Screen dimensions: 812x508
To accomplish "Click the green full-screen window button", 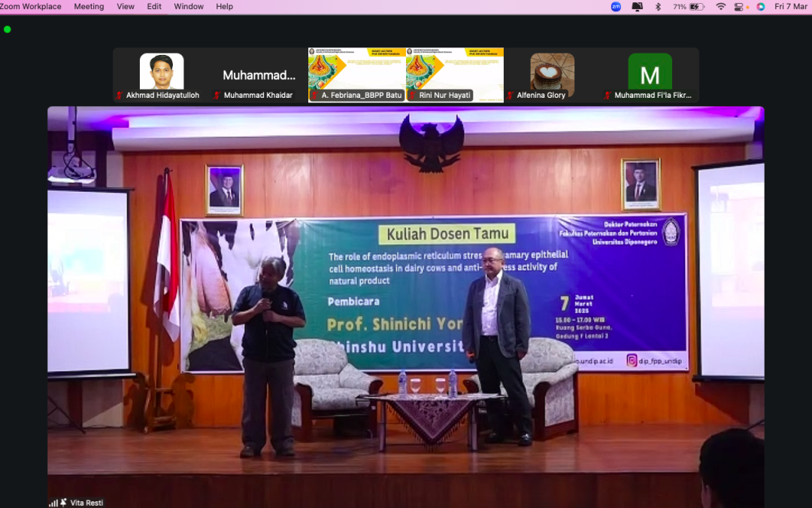I will coord(8,29).
